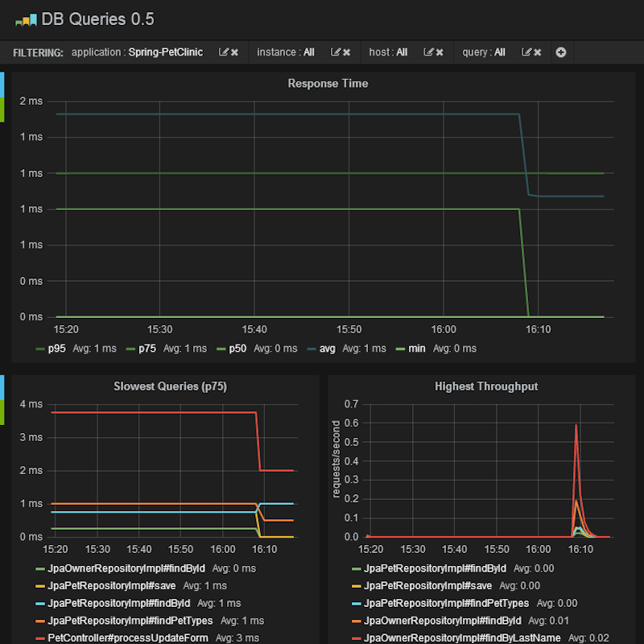Select the Spring-PetClinic application filter value

click(x=166, y=52)
